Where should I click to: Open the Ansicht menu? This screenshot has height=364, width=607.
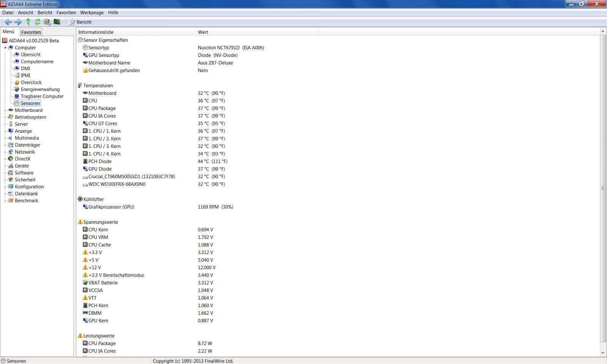click(25, 13)
